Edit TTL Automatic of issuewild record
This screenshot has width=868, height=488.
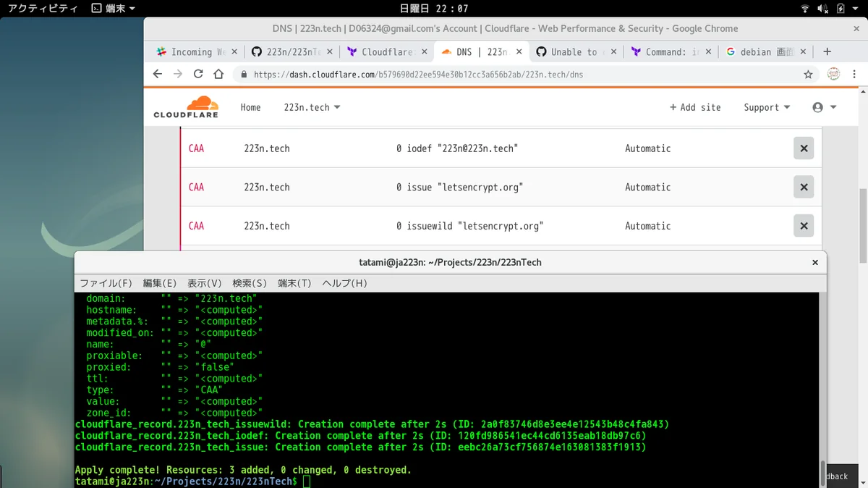coord(647,226)
